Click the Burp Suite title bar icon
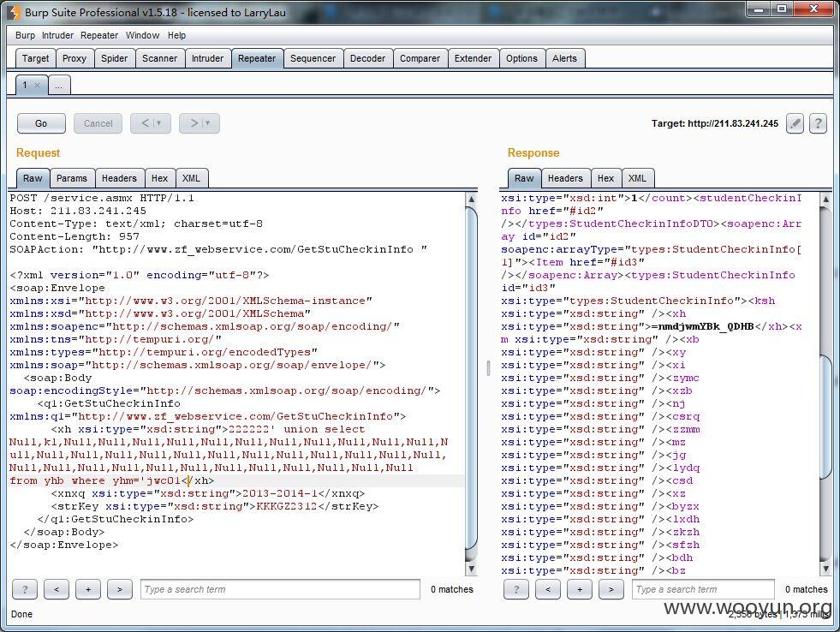Image resolution: width=840 pixels, height=632 pixels. click(x=15, y=12)
